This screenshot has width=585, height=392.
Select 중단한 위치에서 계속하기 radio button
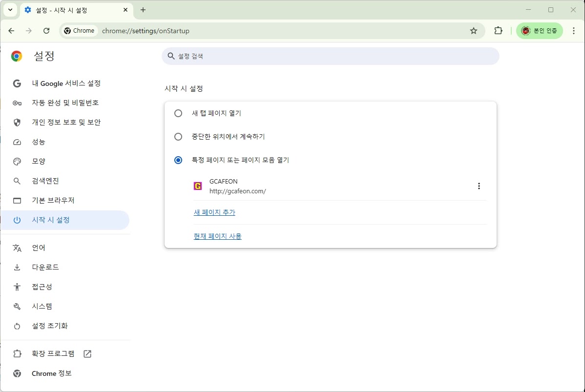[x=178, y=137]
